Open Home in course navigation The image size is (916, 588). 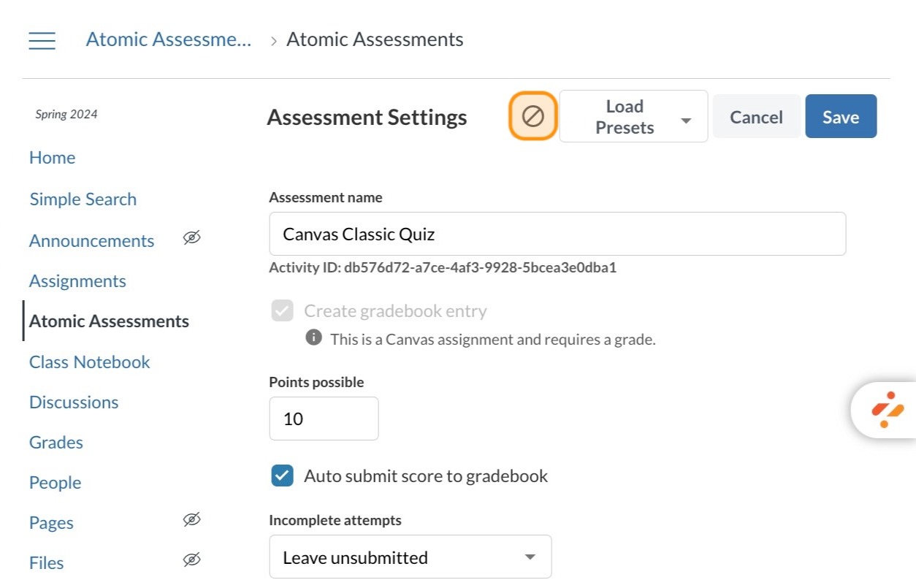click(x=52, y=158)
